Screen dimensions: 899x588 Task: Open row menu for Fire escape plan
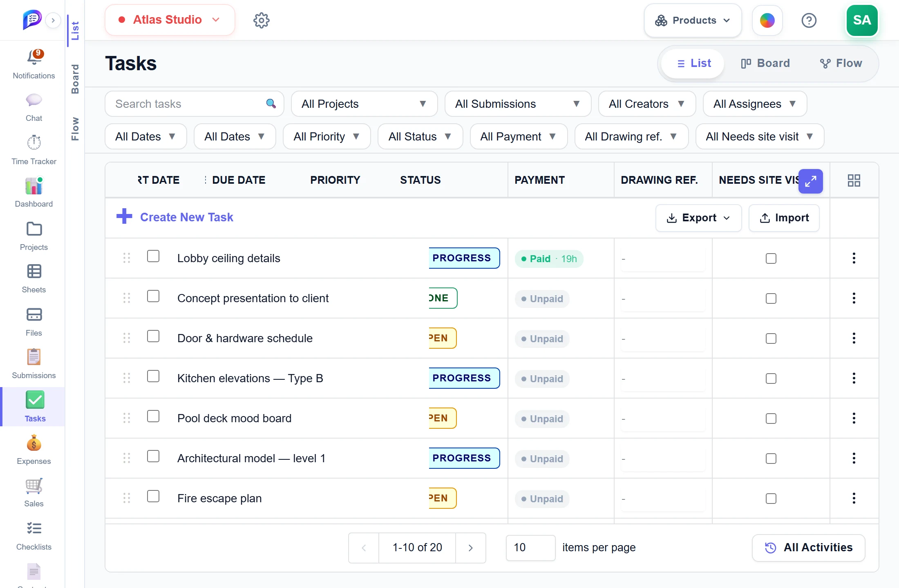coord(854,498)
